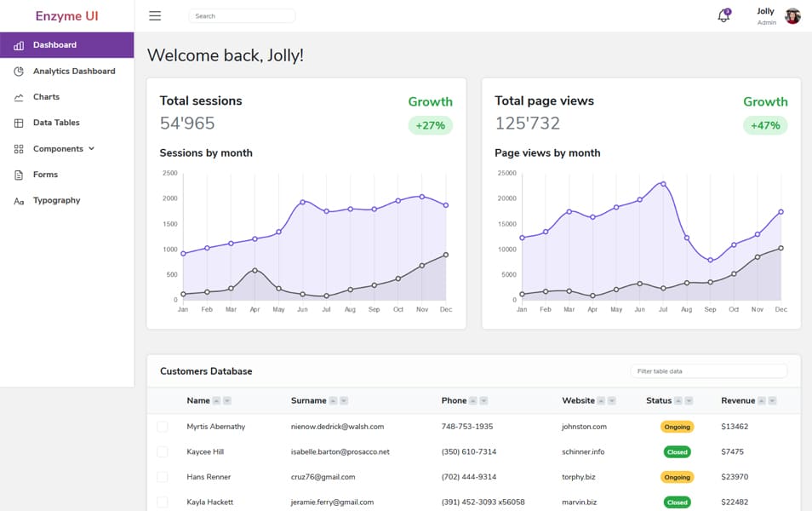This screenshot has height=511, width=812.
Task: Focus the Filter table data field
Action: point(708,371)
